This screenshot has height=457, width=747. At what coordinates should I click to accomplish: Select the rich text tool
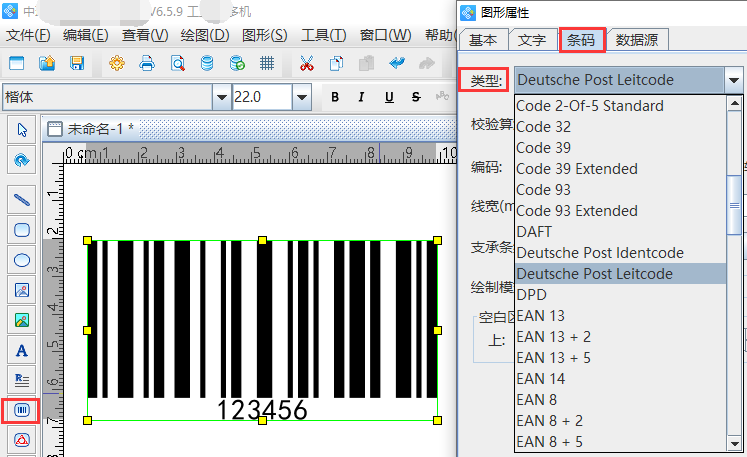click(x=22, y=380)
